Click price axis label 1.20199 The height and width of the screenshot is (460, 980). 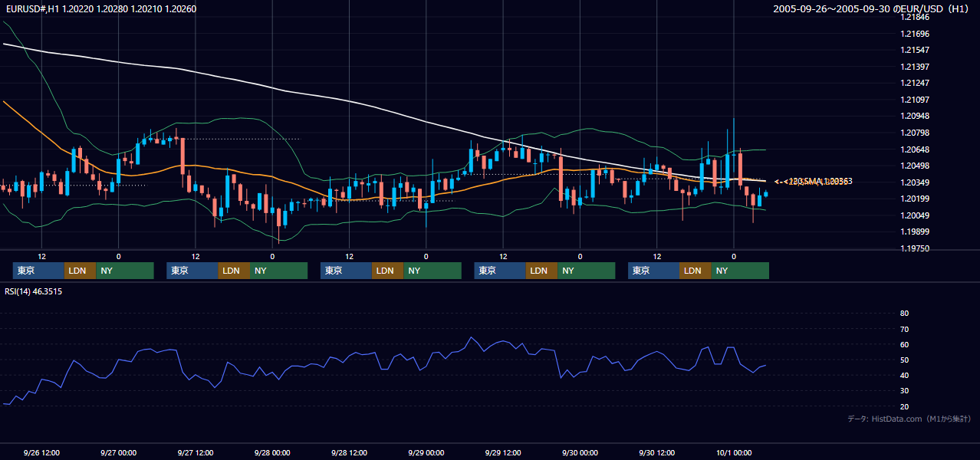pos(915,199)
